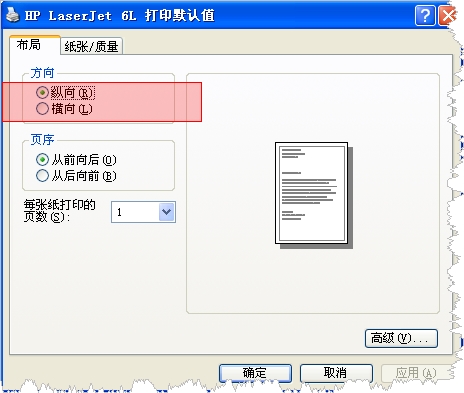Viewport: 464px width, 393px height.
Task: Switch to the 布局 tab
Action: pyautogui.click(x=29, y=45)
